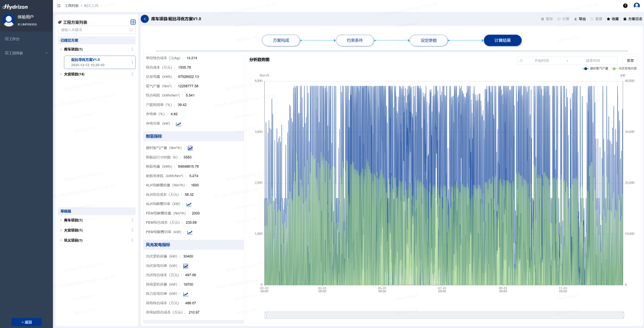Click chart time range slider bar
644x328 pixels.
click(x=444, y=315)
